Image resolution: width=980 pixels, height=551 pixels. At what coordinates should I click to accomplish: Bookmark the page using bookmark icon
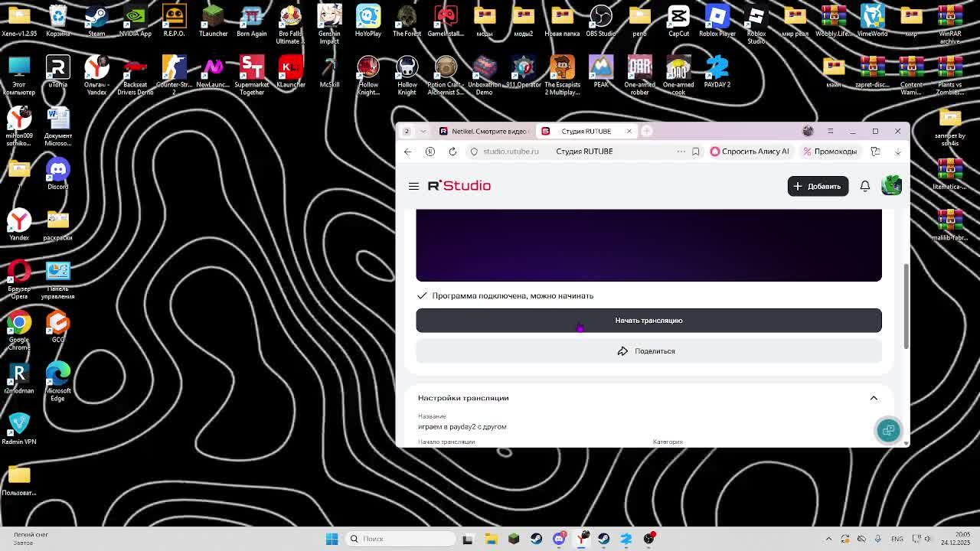pyautogui.click(x=695, y=152)
